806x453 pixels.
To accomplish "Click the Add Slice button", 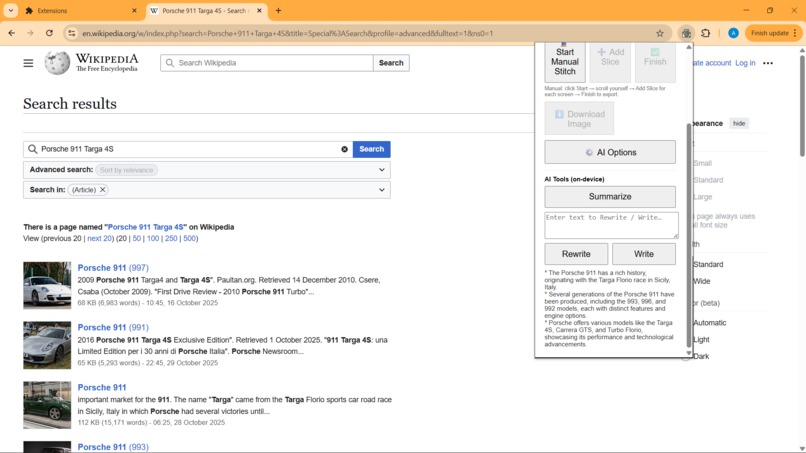I will coord(610,62).
